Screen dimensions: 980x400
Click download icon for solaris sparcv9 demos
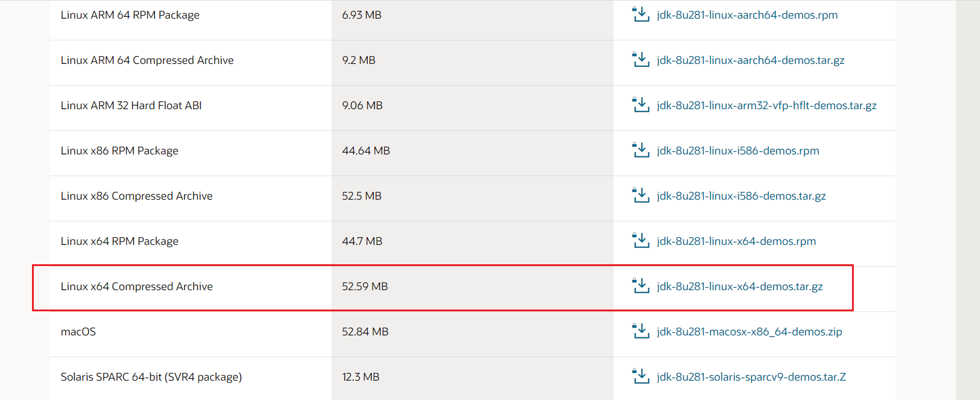point(640,376)
